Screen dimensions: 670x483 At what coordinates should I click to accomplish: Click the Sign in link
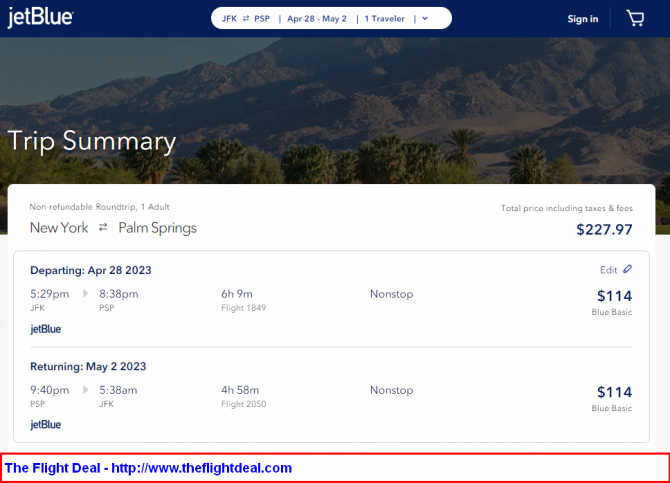click(x=582, y=19)
